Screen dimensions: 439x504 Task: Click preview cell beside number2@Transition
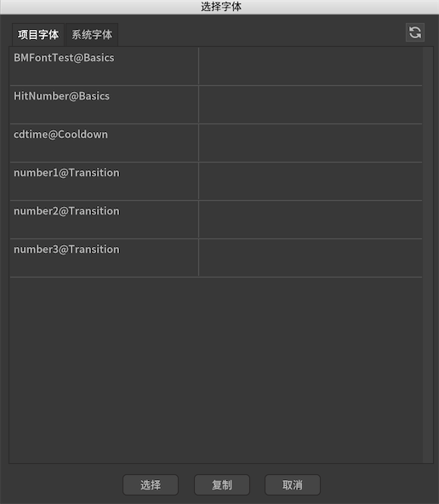(311, 220)
